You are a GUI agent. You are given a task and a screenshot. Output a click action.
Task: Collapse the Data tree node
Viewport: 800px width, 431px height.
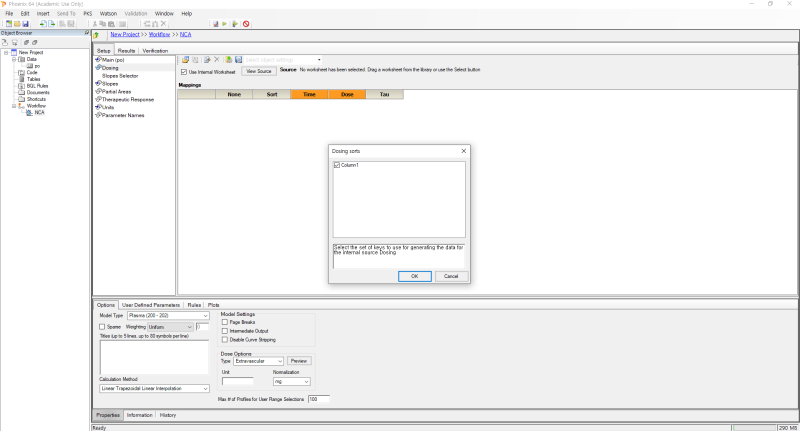click(x=14, y=59)
